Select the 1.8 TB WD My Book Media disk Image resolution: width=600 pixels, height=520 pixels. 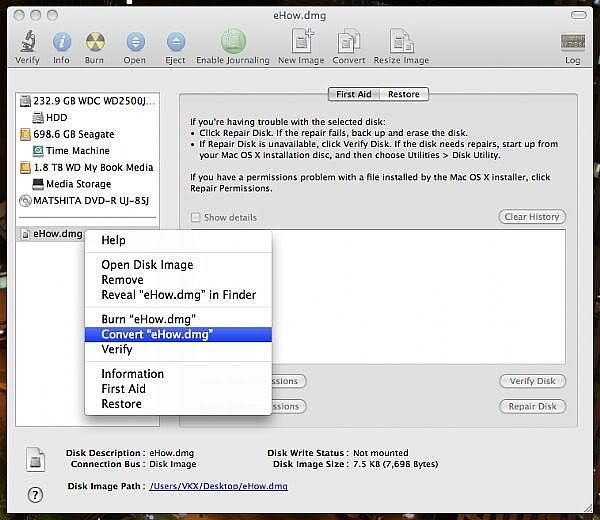click(x=86, y=168)
